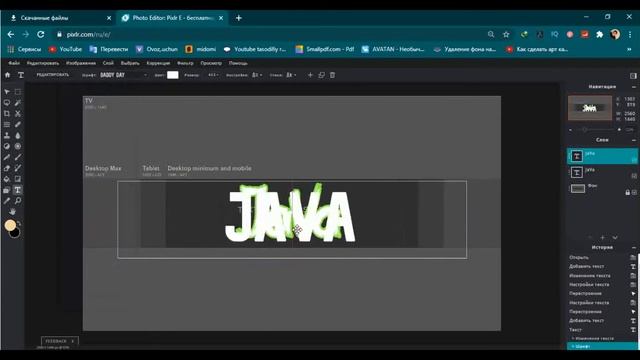This screenshot has width=640, height=360.
Task: Open the Smallpdf.com bookmark
Action: click(325, 49)
